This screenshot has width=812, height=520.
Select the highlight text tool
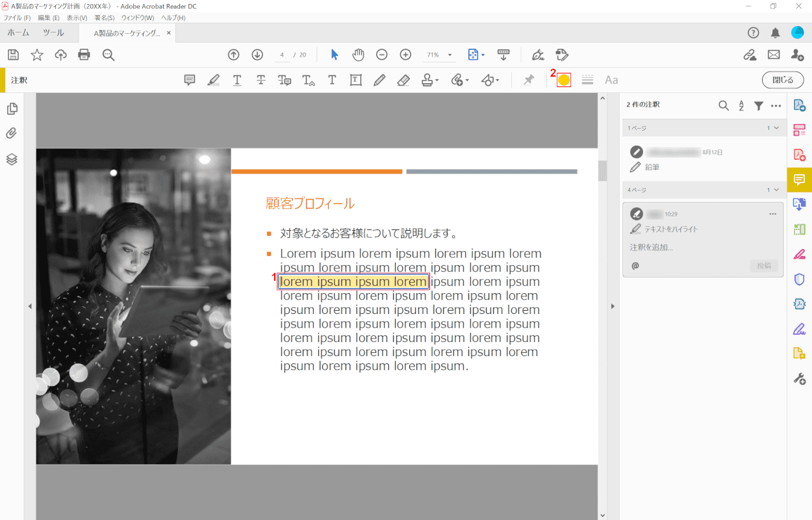[x=213, y=80]
